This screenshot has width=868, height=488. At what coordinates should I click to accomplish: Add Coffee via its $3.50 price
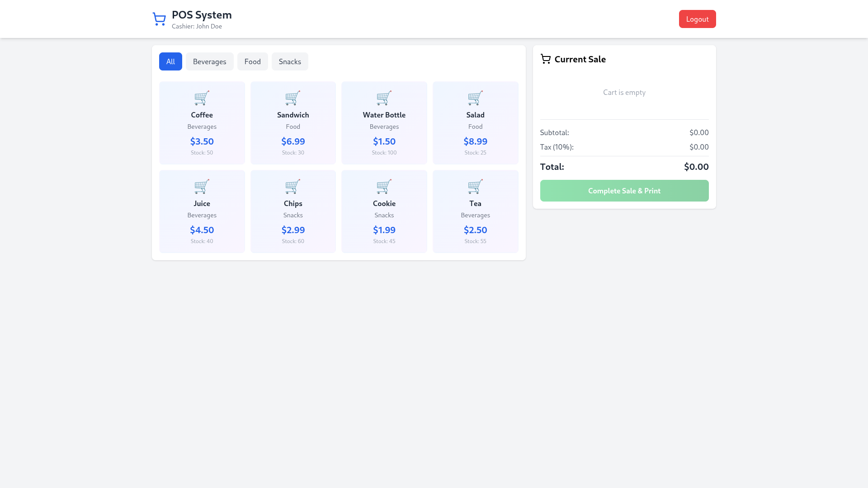(x=202, y=141)
